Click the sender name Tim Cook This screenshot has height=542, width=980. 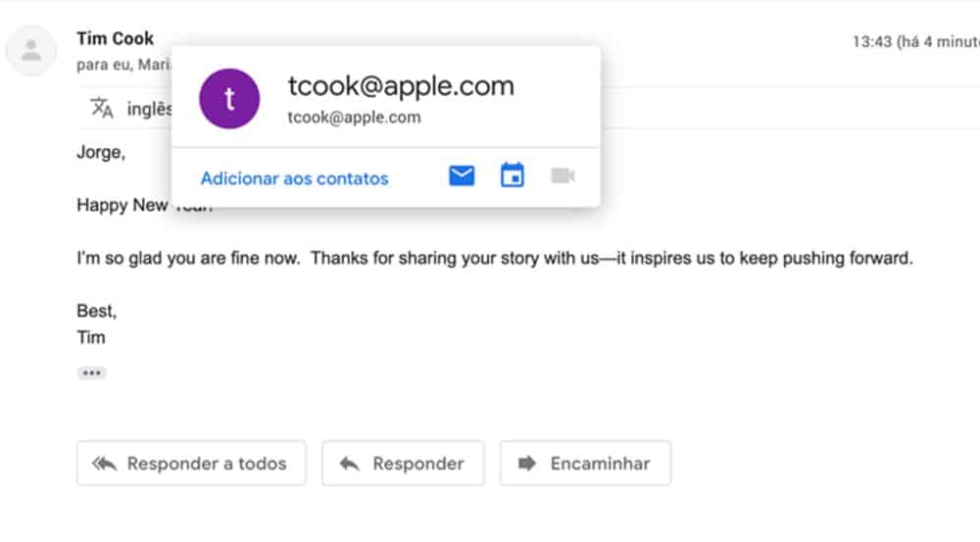(x=115, y=38)
